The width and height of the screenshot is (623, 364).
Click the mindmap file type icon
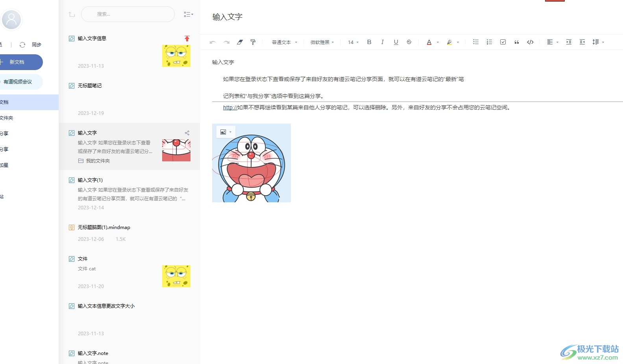(72, 227)
